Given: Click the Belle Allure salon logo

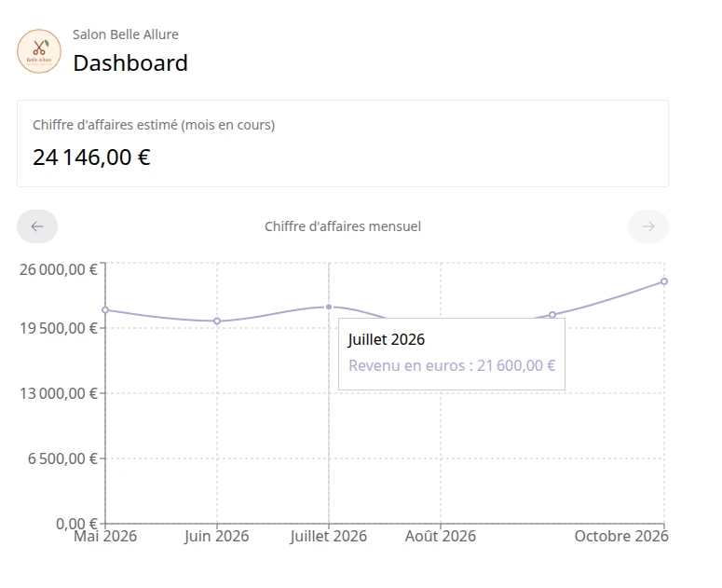Looking at the screenshot, I should point(39,51).
